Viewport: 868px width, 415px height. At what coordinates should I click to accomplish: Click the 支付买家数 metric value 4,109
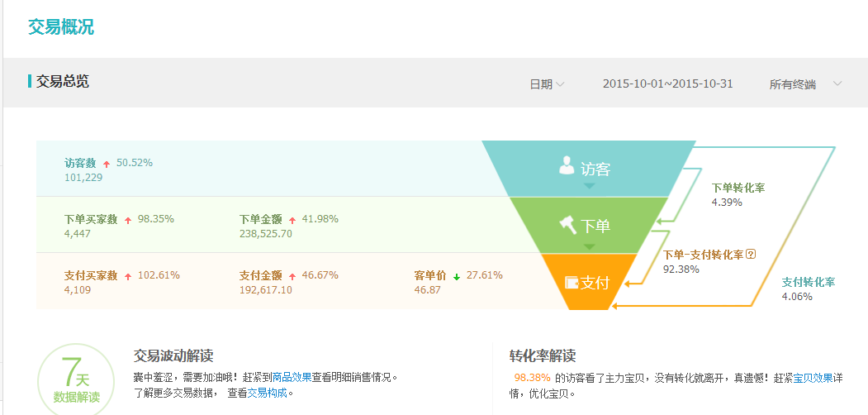(78, 290)
